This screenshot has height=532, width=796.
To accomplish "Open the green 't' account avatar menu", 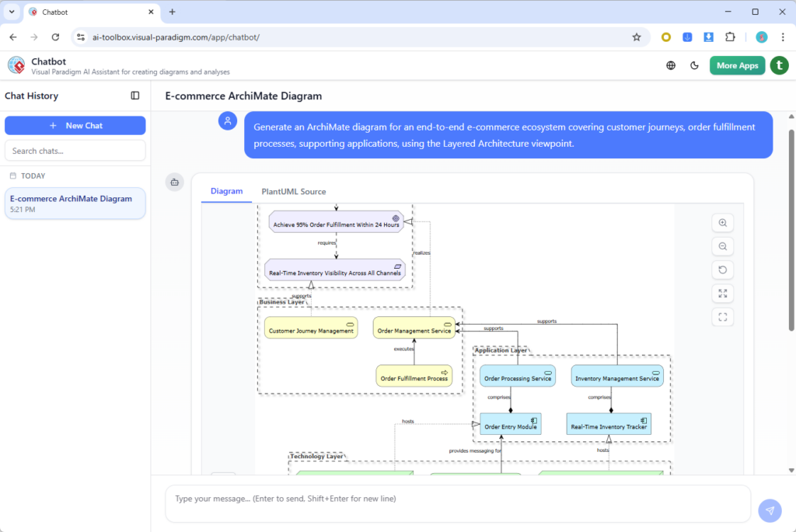I will pyautogui.click(x=780, y=65).
